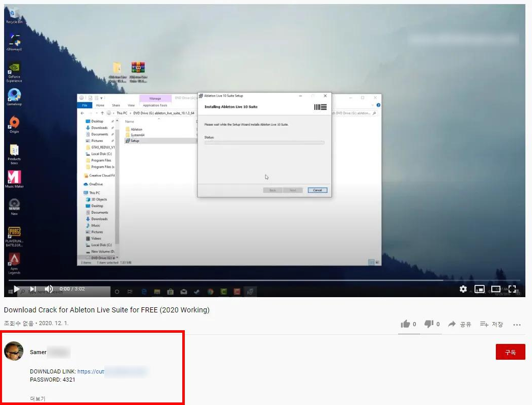
Task: Open the three-dot more actions menu
Action: pyautogui.click(x=517, y=325)
